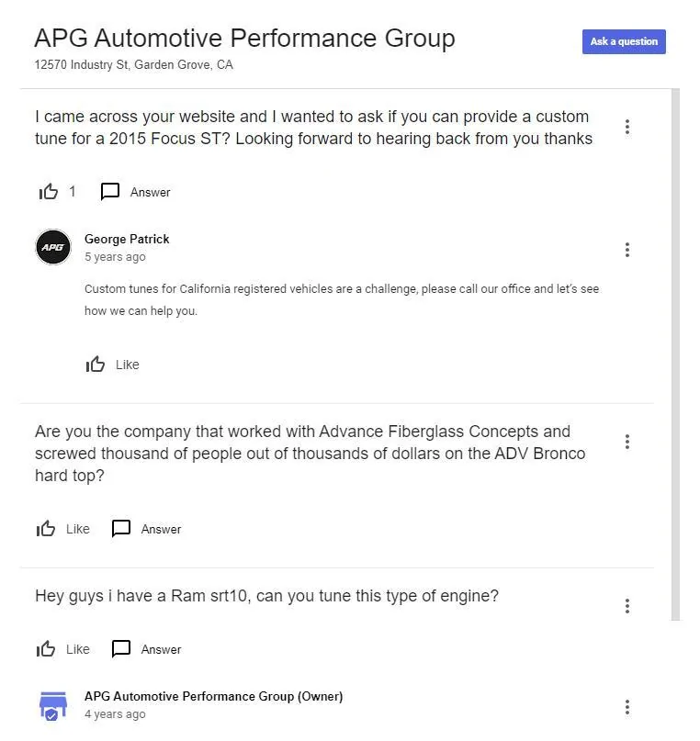Click the vertical scrollbar on the right
The width and height of the screenshot is (700, 741).
coord(675,354)
